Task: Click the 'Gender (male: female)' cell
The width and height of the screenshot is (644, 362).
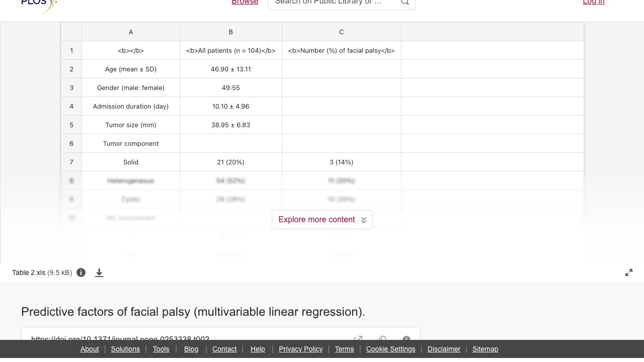Action: click(131, 87)
